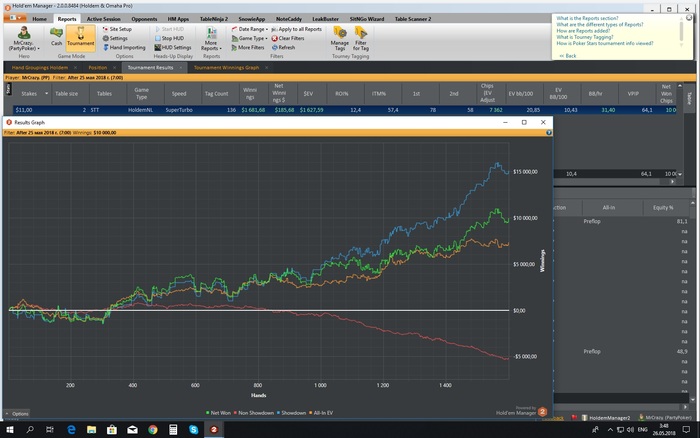
Task: Open the NoteCaddy tab
Action: click(288, 19)
